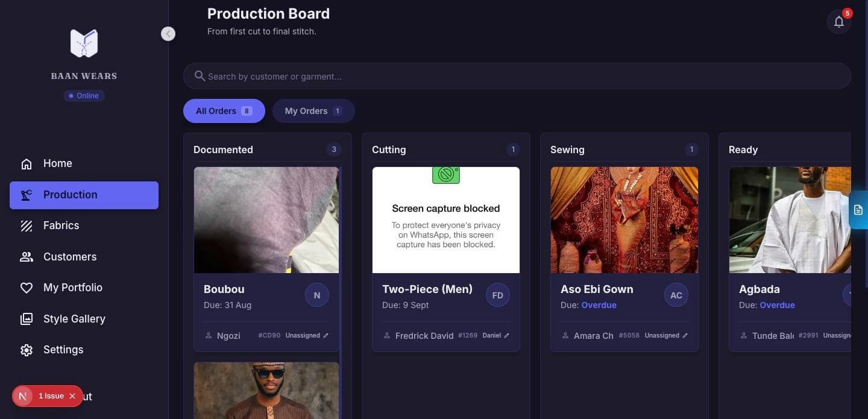Click the Documented column heading
This screenshot has width=868, height=419.
pos(223,150)
